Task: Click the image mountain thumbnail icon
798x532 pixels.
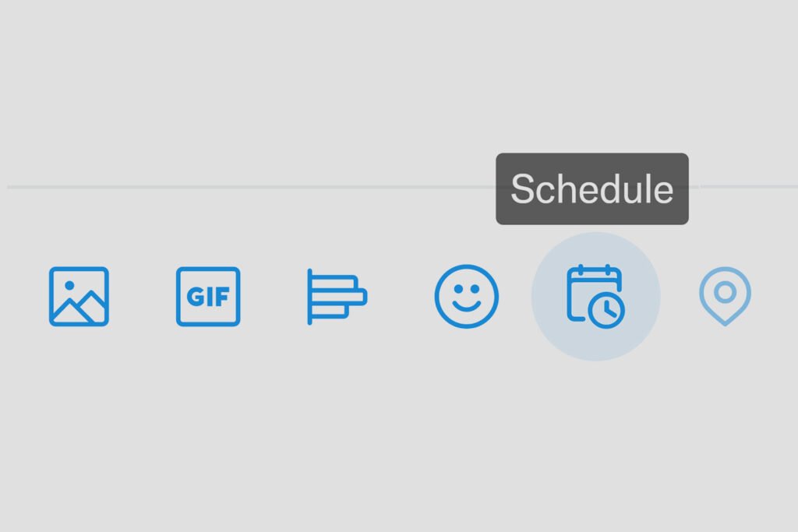Action: pos(78,296)
